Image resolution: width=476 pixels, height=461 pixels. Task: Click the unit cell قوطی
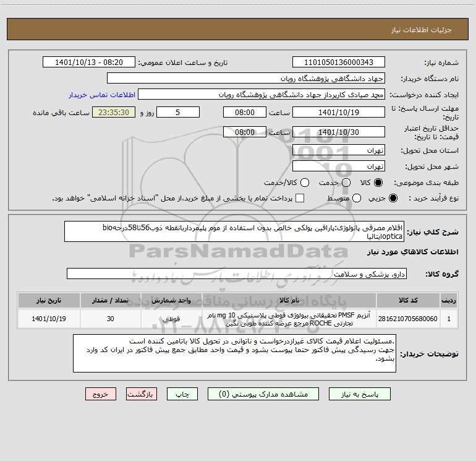171,319
